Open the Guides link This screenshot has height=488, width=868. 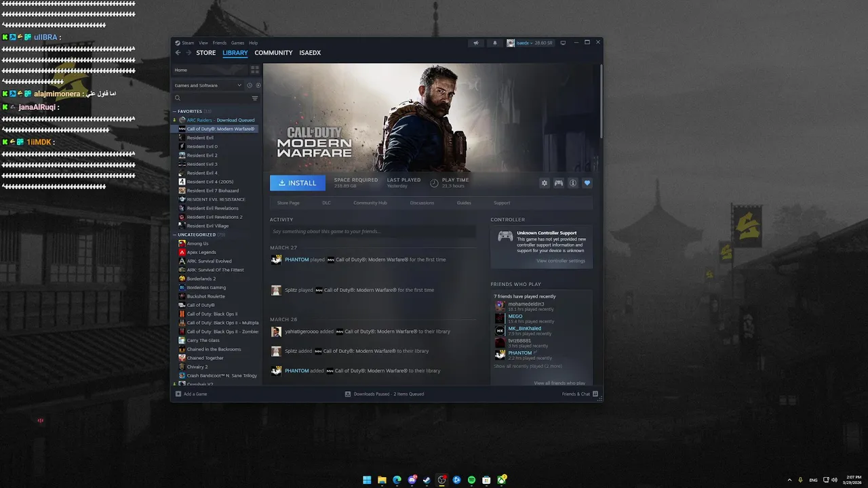(464, 203)
